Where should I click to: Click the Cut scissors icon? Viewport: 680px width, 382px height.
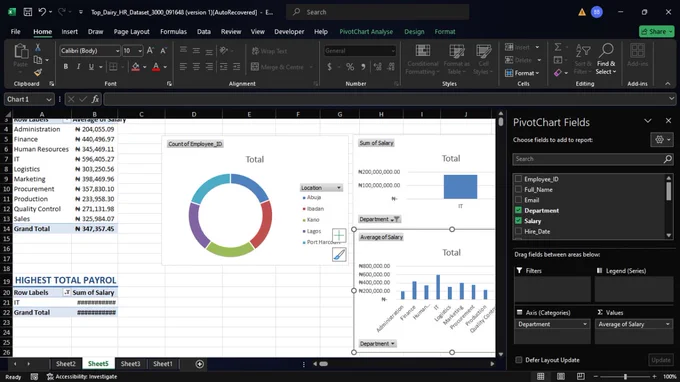tap(38, 48)
